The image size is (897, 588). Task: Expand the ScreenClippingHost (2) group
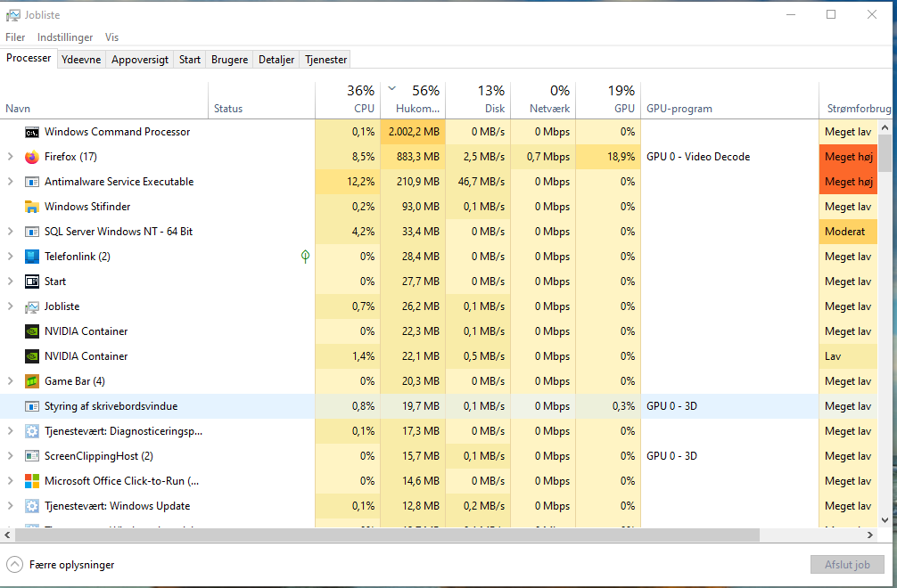click(11, 456)
